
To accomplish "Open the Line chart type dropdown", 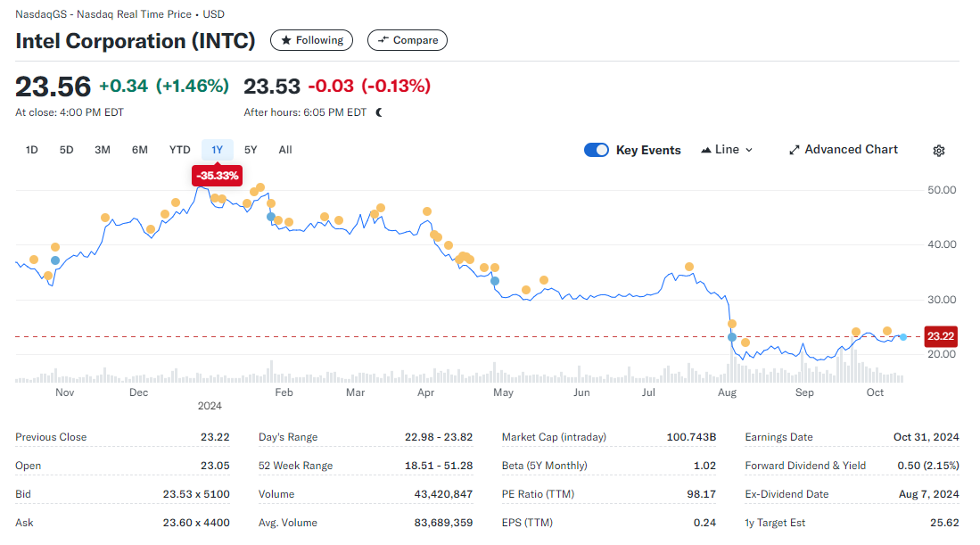I will click(x=727, y=150).
